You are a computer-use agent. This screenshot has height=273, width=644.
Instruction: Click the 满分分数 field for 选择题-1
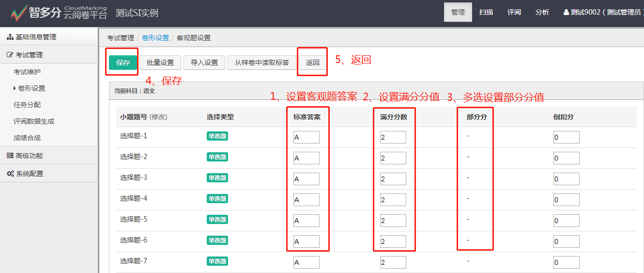tap(393, 137)
